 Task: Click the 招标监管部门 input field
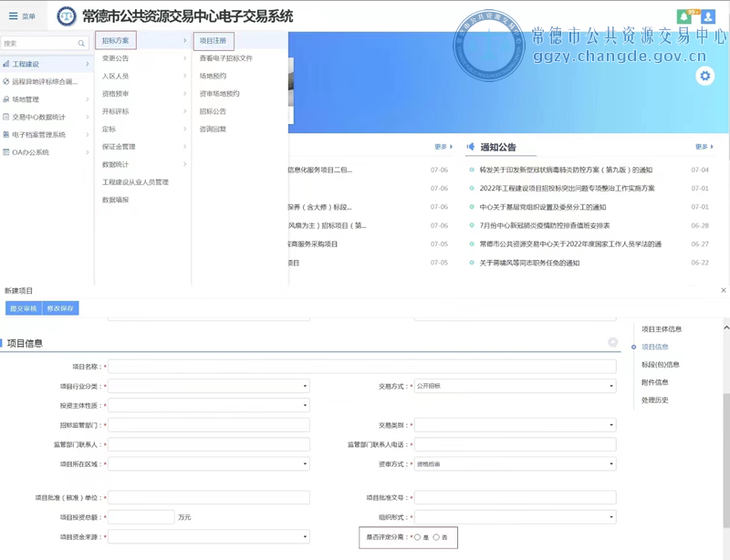209,425
